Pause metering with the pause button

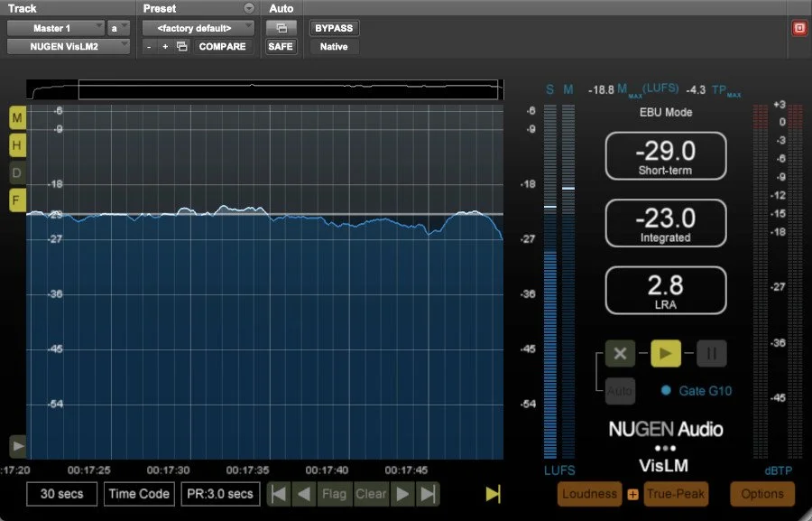point(712,354)
